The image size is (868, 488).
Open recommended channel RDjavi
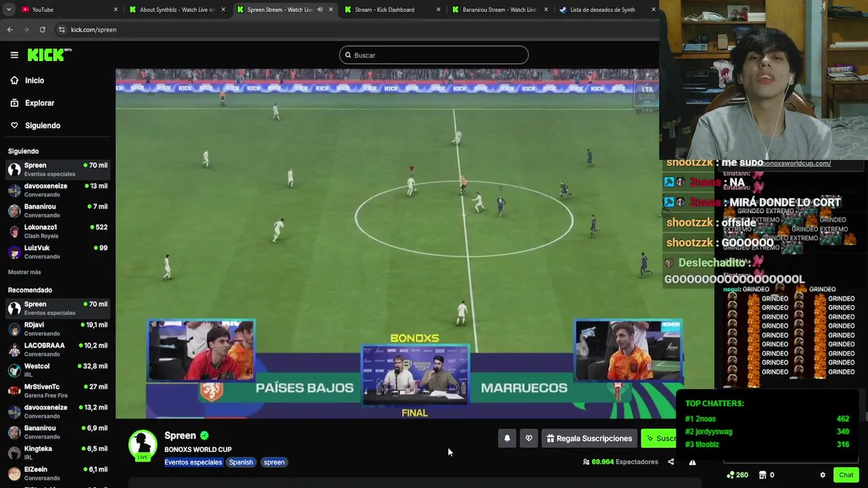(57, 329)
